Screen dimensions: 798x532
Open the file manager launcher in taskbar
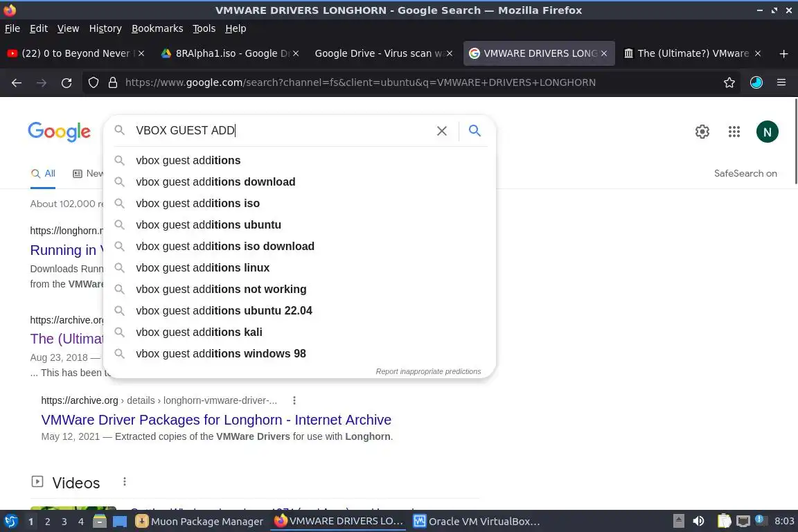tap(100, 522)
